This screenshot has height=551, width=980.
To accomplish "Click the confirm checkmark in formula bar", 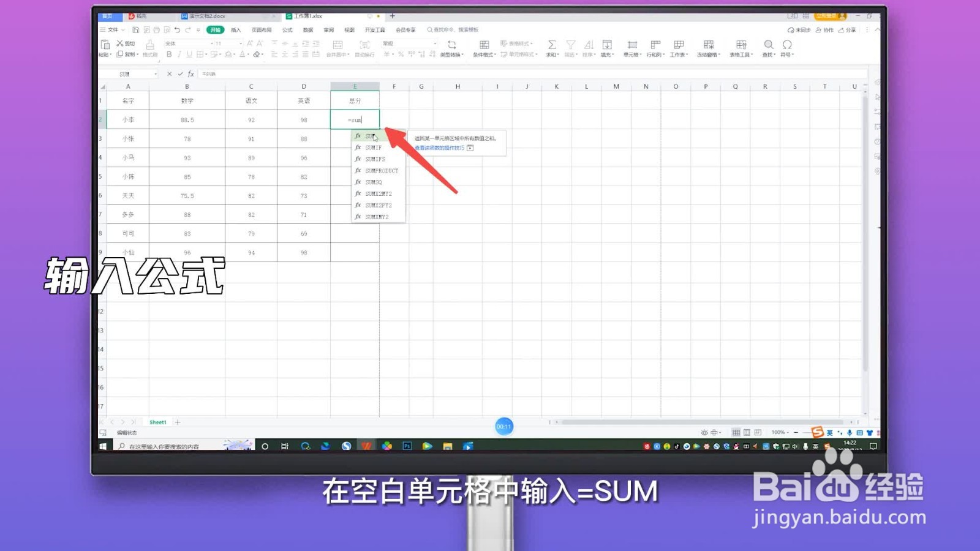I will tap(180, 73).
